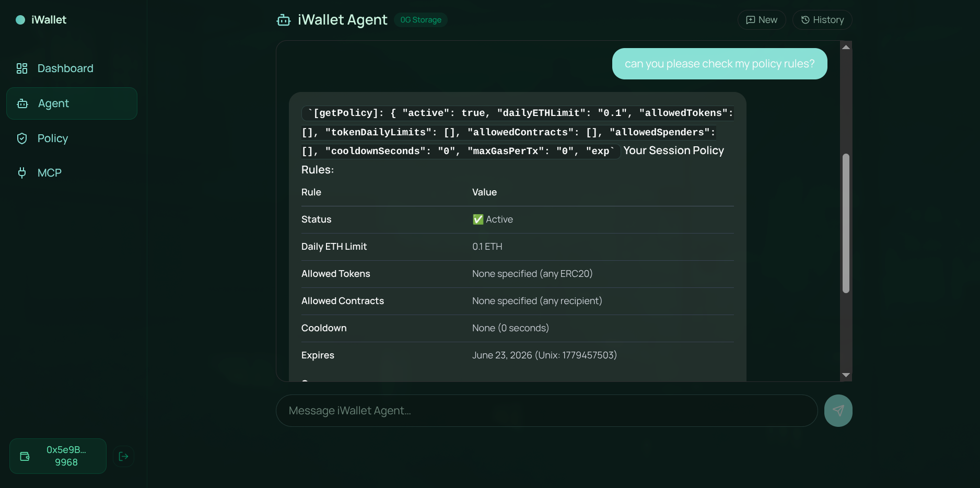Click the History clock icon
This screenshot has width=980, height=488.
tap(806, 20)
